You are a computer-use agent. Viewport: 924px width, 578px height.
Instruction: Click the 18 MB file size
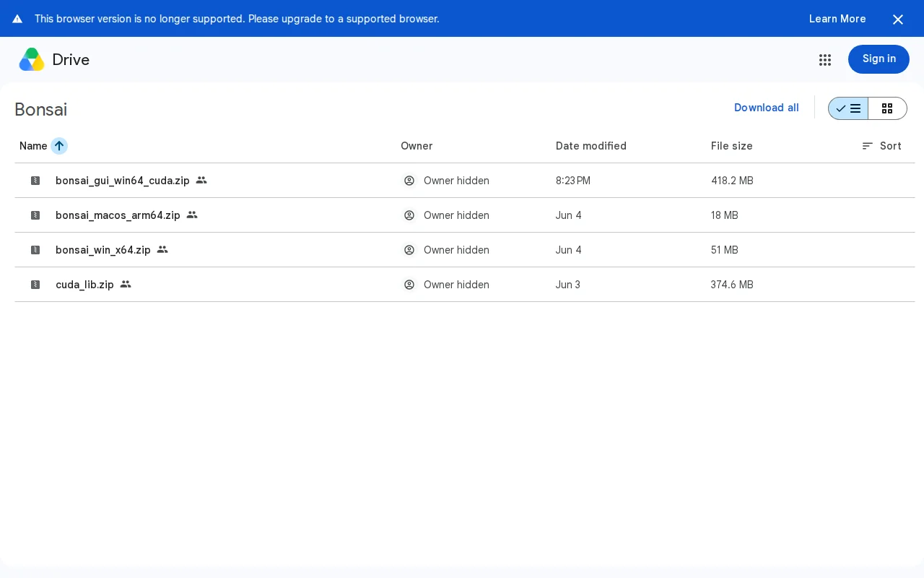click(725, 215)
